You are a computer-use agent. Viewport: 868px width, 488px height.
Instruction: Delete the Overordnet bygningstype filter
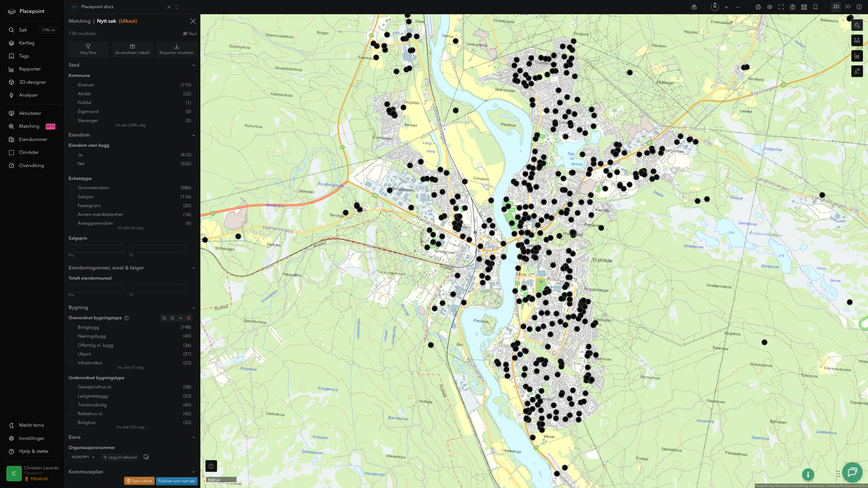189,318
